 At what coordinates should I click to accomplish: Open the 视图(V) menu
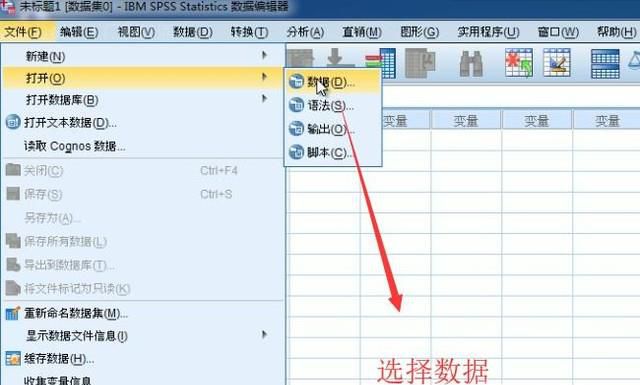[136, 32]
